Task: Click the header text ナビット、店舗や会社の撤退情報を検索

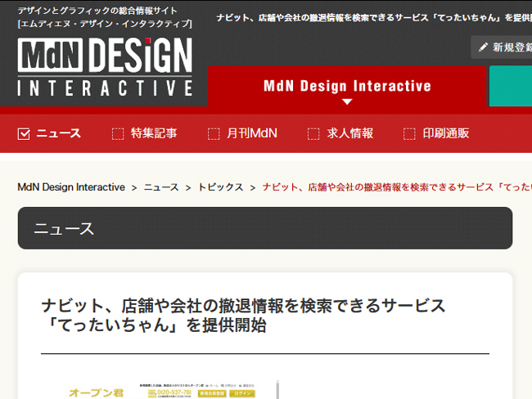Action: click(374, 18)
